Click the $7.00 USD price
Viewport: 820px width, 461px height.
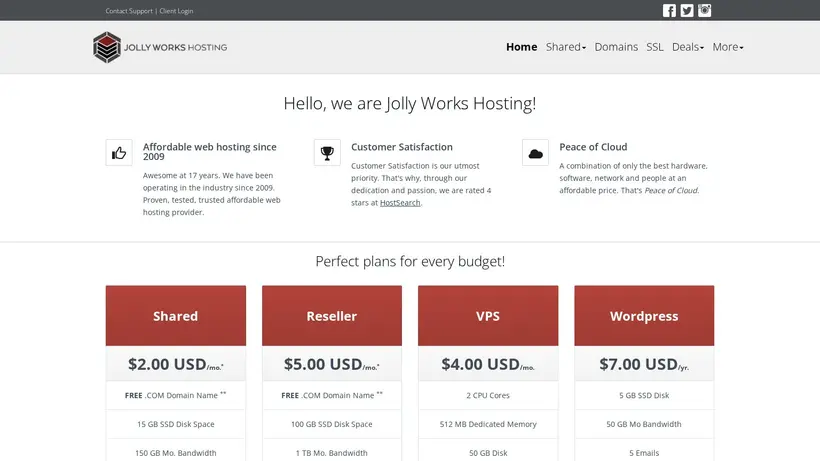coord(644,364)
